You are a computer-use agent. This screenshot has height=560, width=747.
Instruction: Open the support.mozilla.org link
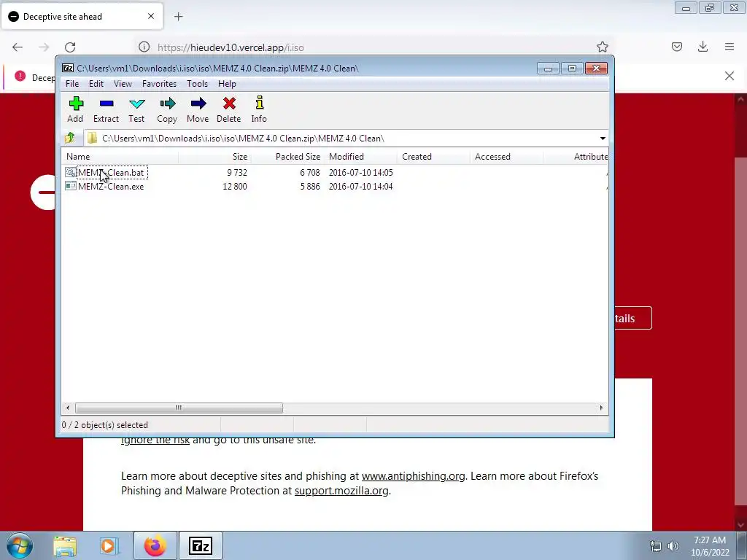(x=341, y=491)
